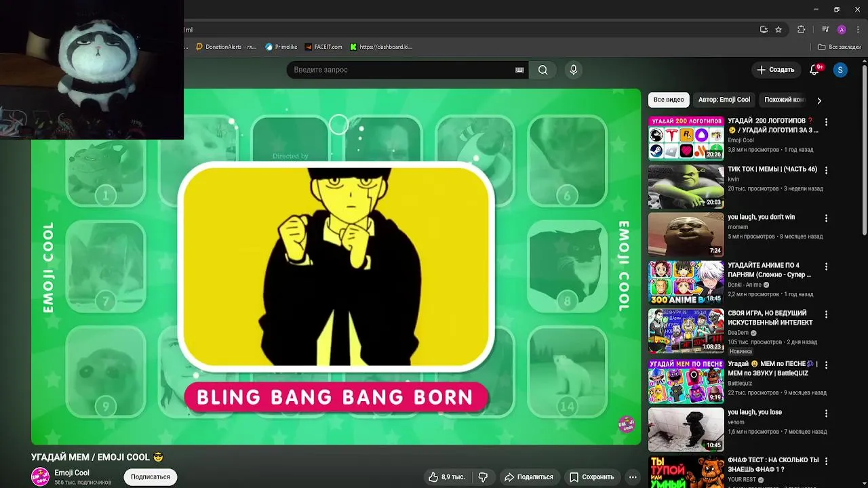The image size is (868, 488).
Task: Open the УГАДАЙ МЕМ ПО ПЕСНЕ thumbnail
Action: click(x=686, y=382)
